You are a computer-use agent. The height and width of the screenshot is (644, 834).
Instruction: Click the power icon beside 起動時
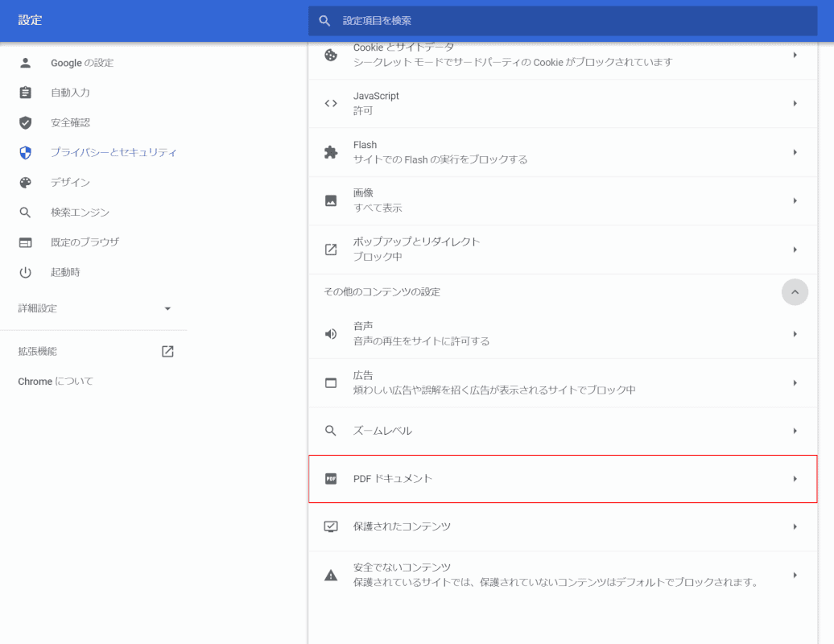(x=25, y=272)
